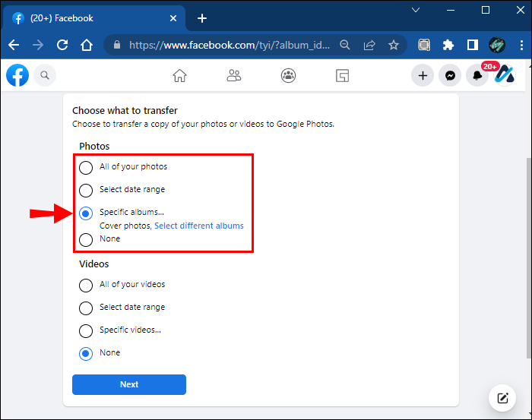Open a new browser tab
The height and width of the screenshot is (420, 532).
click(201, 18)
